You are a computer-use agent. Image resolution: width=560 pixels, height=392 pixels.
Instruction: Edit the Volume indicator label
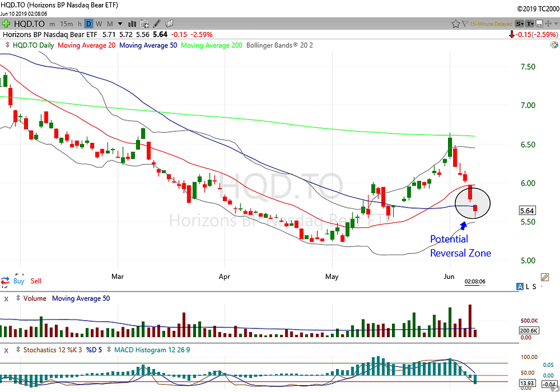tap(35, 298)
